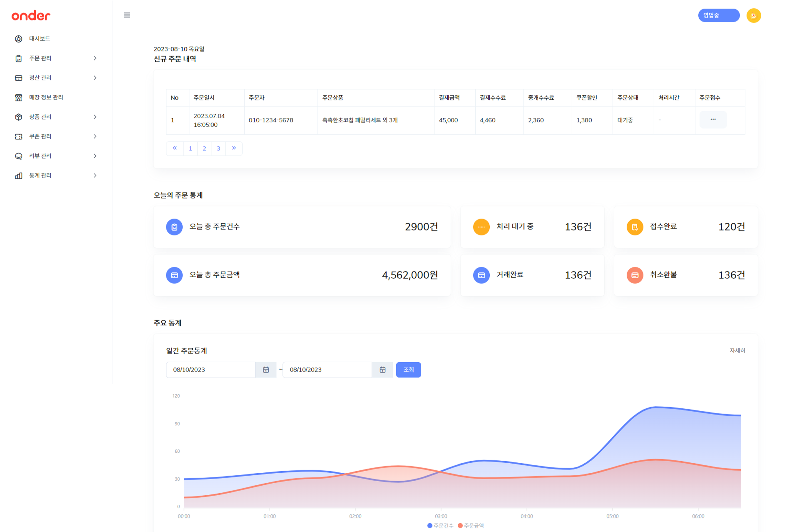The image size is (799, 532).
Task: Expand the 정산 관리 submenu chevron
Action: 95,78
